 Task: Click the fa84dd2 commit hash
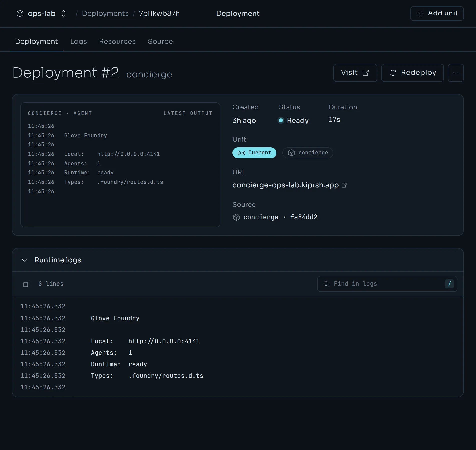(x=304, y=217)
